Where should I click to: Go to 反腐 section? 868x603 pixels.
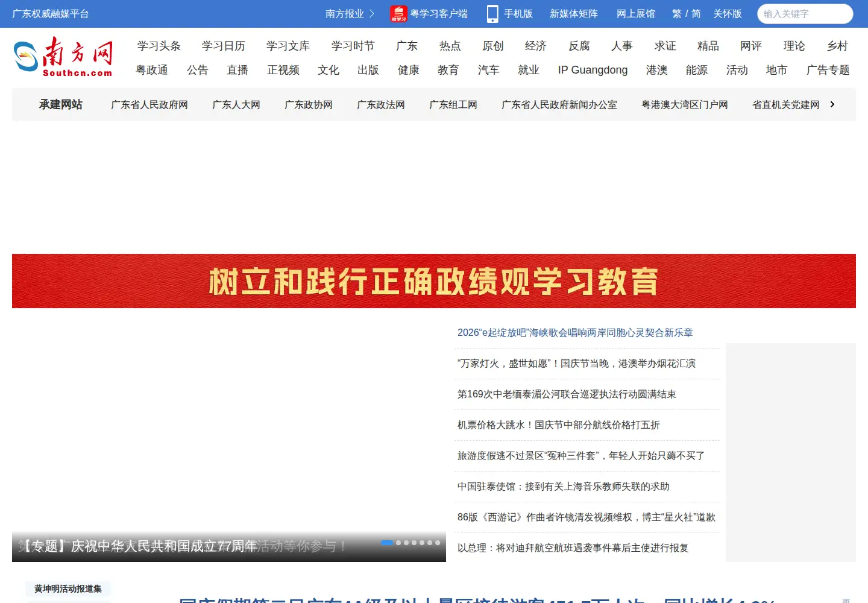pos(579,46)
